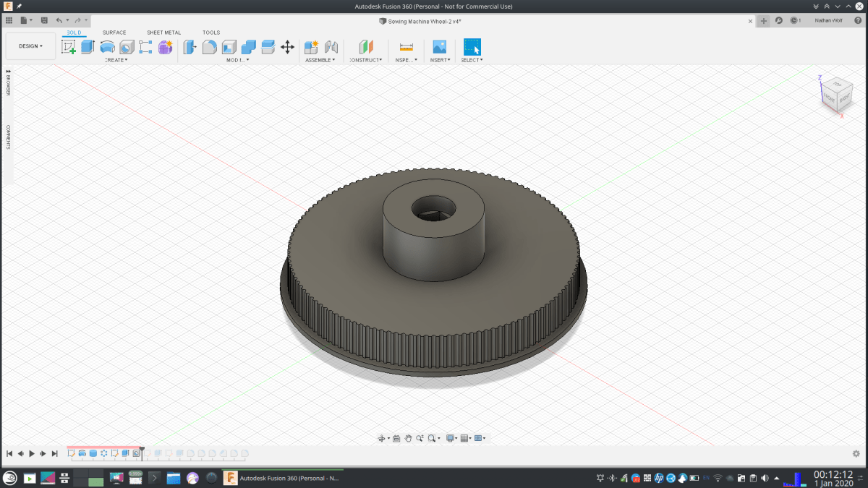Expand the COMMENTS side panel
This screenshot has height=488, width=868.
coord(8,137)
